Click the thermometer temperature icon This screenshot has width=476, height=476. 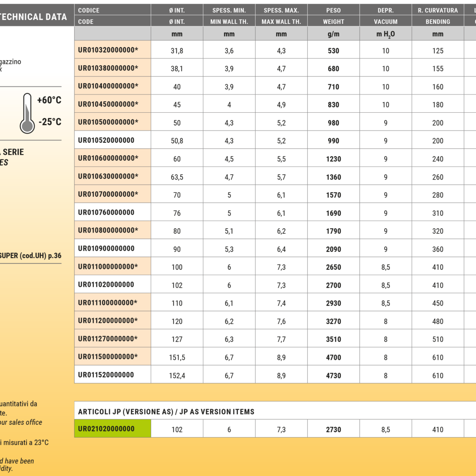pyautogui.click(x=27, y=113)
